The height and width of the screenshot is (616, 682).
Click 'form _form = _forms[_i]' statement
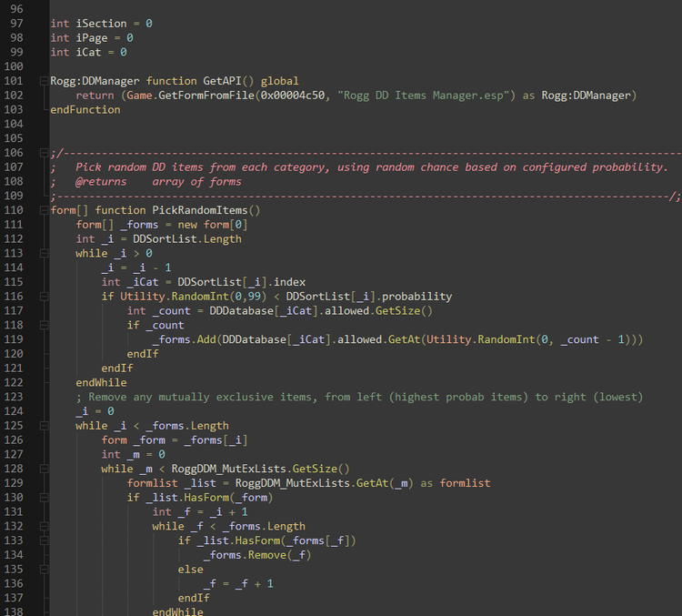pos(175,440)
